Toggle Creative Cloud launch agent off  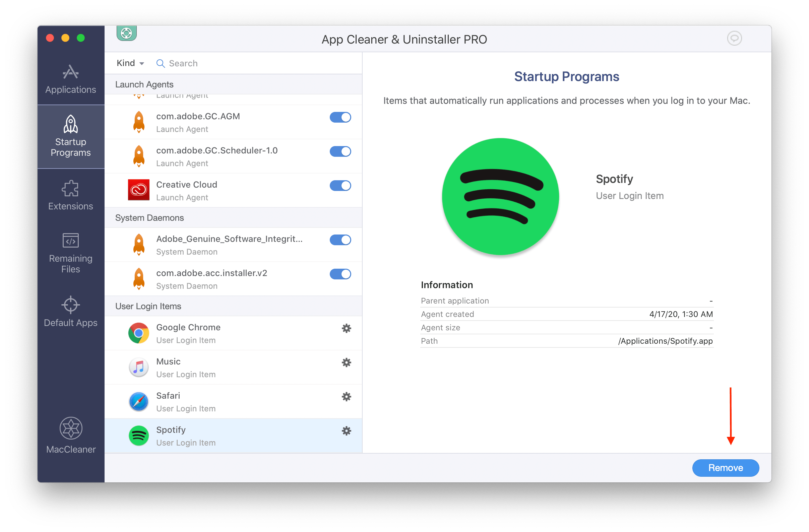pyautogui.click(x=341, y=185)
